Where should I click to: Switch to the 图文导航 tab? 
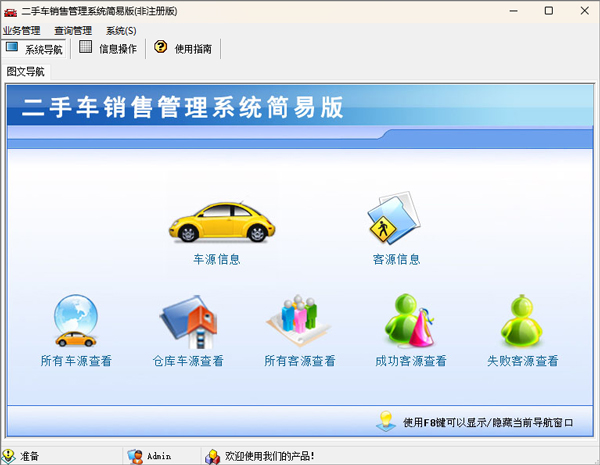(26, 72)
